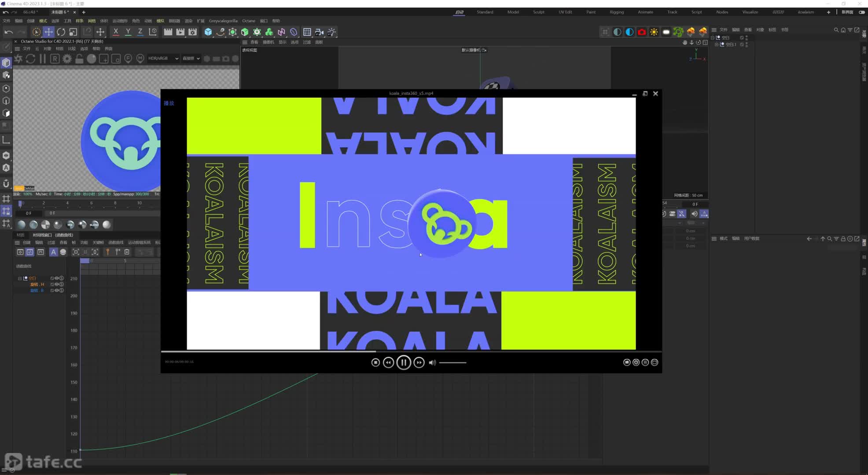Click the MIX material sphere swatch
The width and height of the screenshot is (868, 475).
click(x=70, y=225)
